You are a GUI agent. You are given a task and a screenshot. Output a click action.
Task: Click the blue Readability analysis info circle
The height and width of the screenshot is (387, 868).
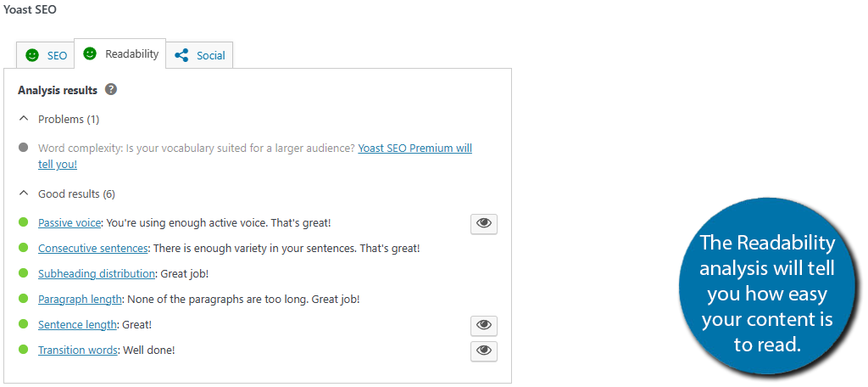coord(766,294)
